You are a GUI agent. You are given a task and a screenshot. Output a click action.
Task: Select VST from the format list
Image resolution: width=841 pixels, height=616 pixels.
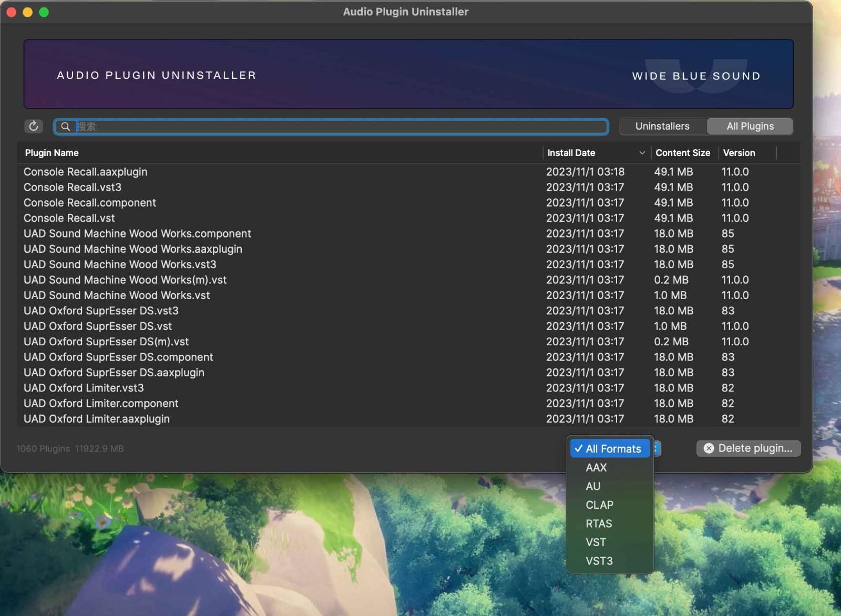click(596, 542)
